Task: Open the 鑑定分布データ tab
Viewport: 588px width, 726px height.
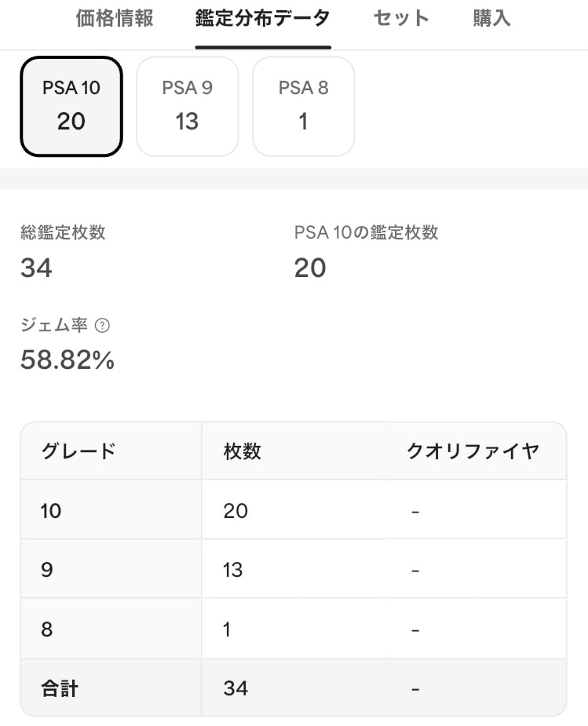Action: [262, 19]
